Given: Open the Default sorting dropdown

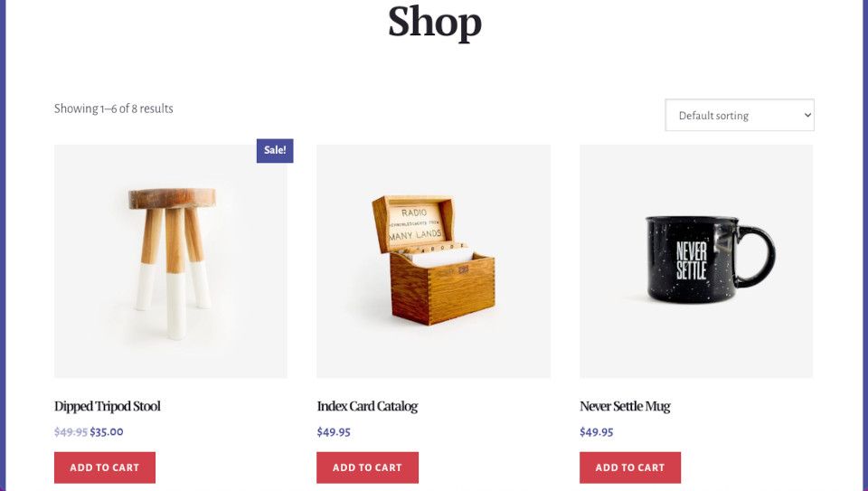Looking at the screenshot, I should pyautogui.click(x=739, y=115).
